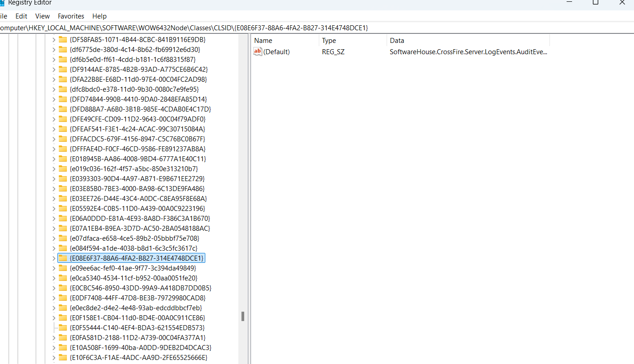This screenshot has height=364, width=634.
Task: Click the folder icon of {DFD74844-990B-4410-9DA0-2848EFA85D14}
Action: pyautogui.click(x=63, y=99)
